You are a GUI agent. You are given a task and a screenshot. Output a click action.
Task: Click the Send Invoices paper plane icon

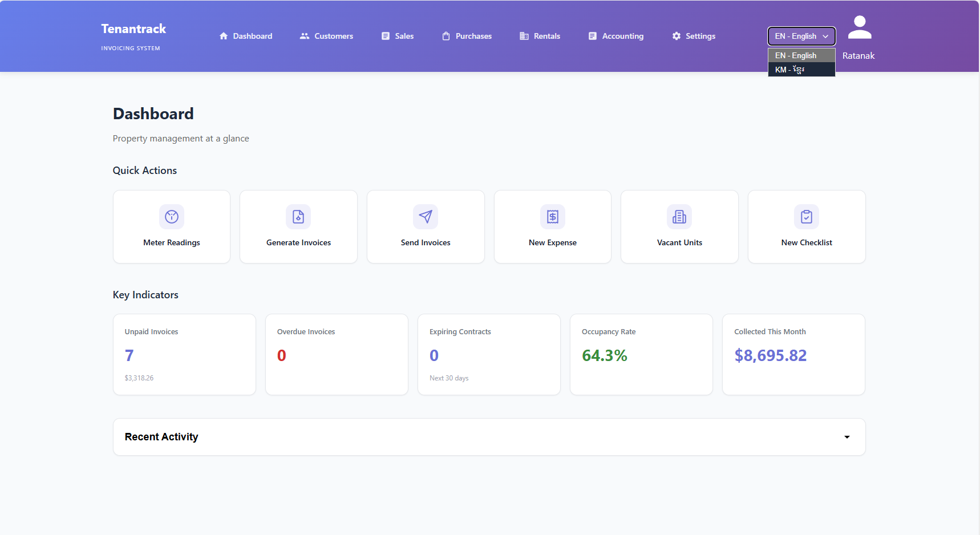426,217
